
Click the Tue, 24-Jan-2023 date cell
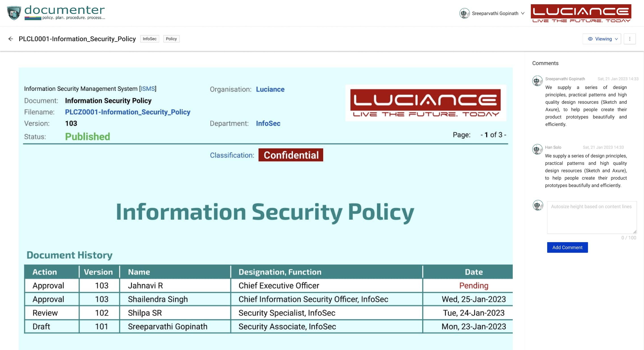(x=468, y=313)
